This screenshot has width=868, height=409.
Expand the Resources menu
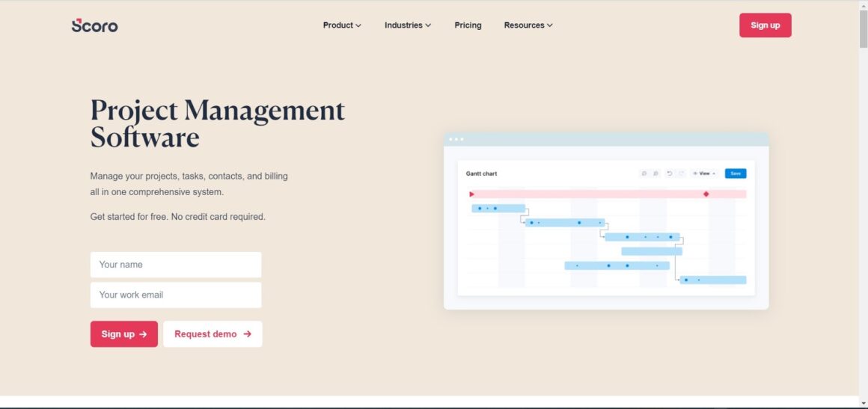click(x=528, y=25)
